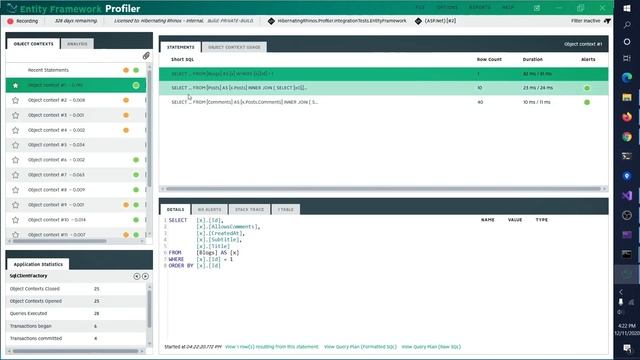Open the Options menu
640x360 pixels.
447,7
